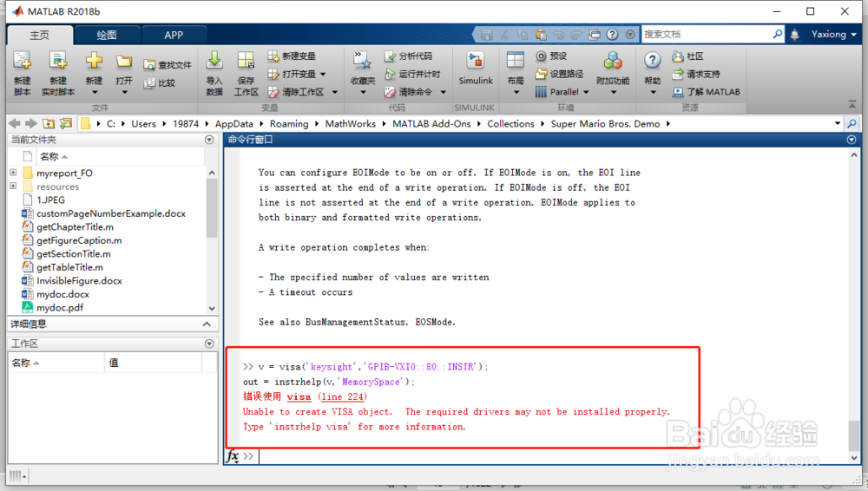Click Run and Time (运行并计时)
Screen dimensions: 868x491
click(412, 74)
